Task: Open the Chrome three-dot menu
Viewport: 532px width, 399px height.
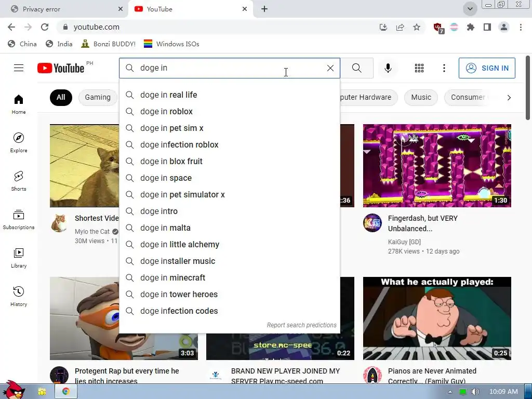Action: pyautogui.click(x=521, y=27)
